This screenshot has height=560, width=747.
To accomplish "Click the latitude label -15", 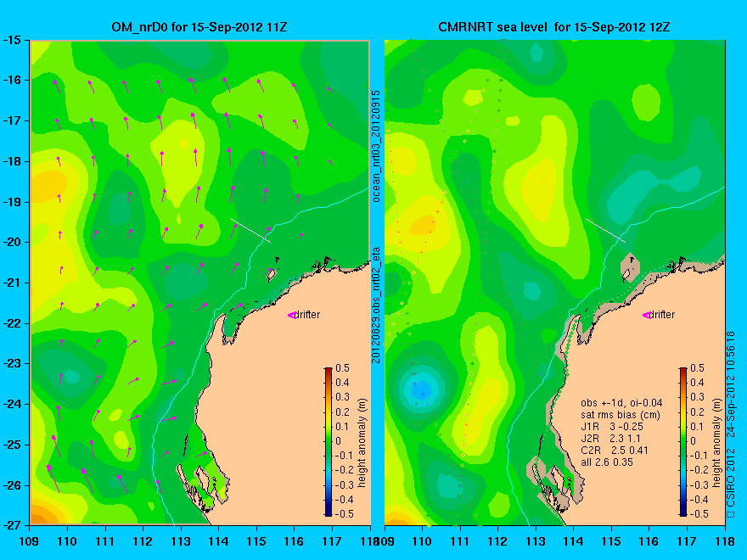I will coord(12,40).
